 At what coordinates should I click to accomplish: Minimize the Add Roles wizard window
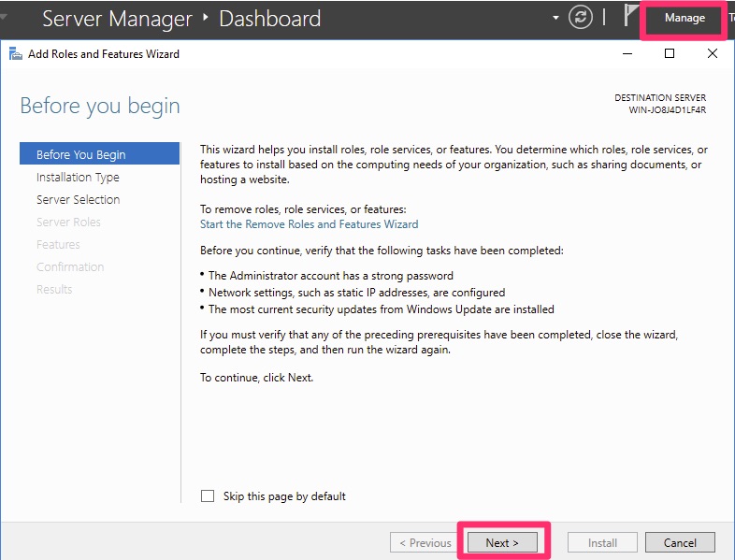tap(627, 54)
